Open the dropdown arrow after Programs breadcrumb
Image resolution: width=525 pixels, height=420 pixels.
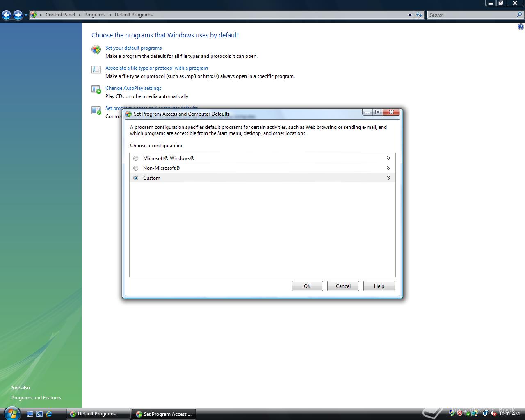110,15
